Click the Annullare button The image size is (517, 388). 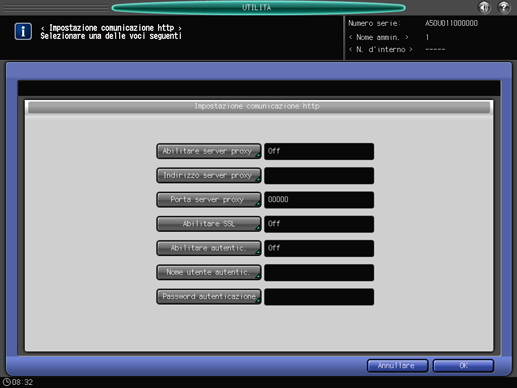tap(397, 366)
